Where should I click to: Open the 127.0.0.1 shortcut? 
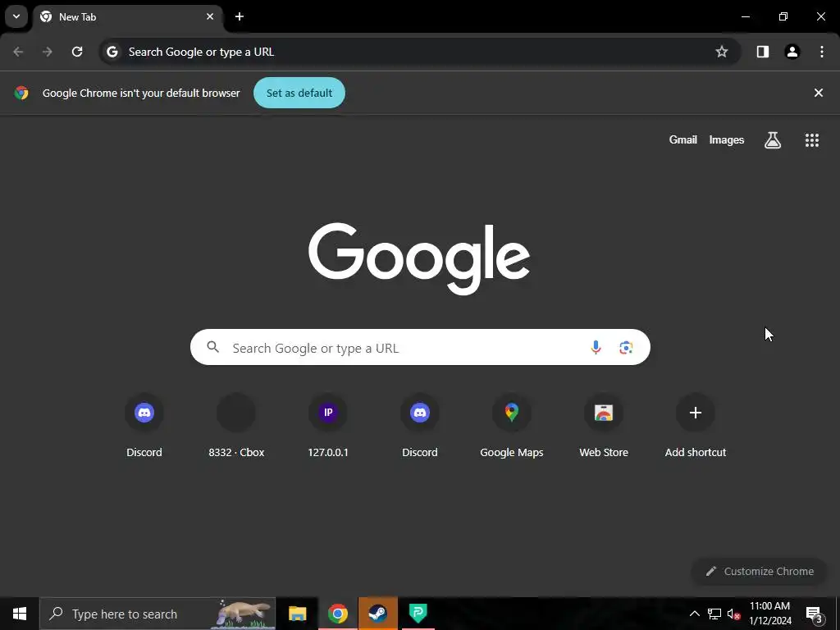pos(328,427)
